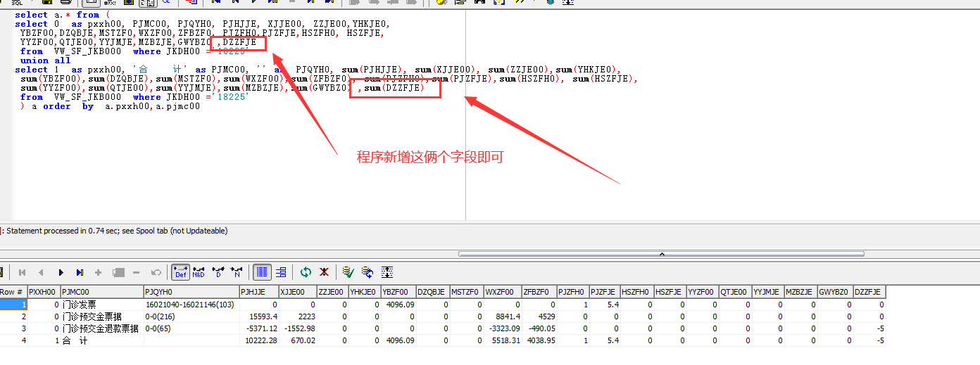Click the PJMC00 column header
Screen dimensions: 980x365
(102, 292)
